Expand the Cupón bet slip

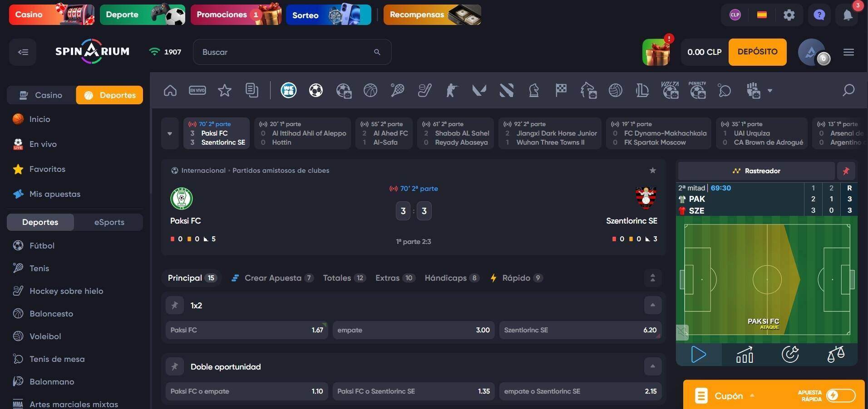[729, 395]
